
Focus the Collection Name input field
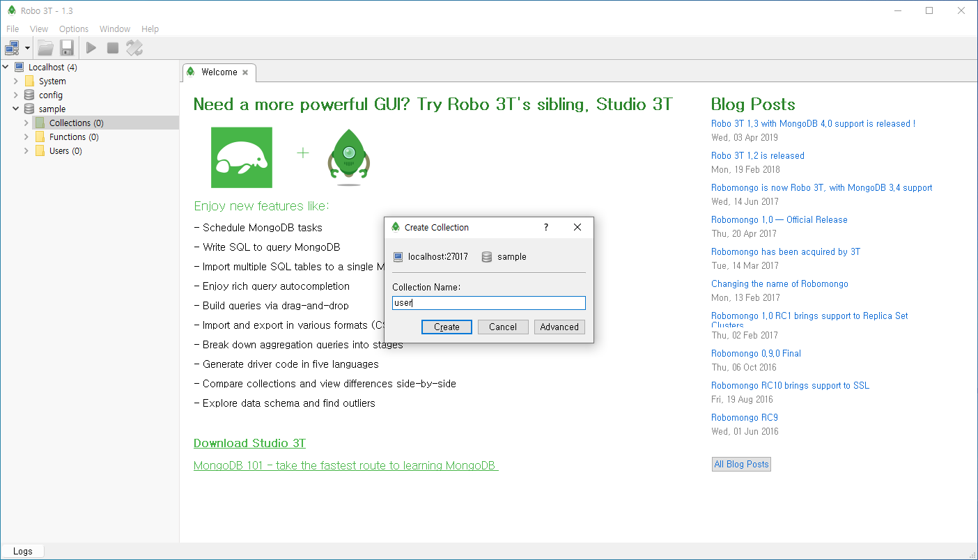tap(489, 303)
